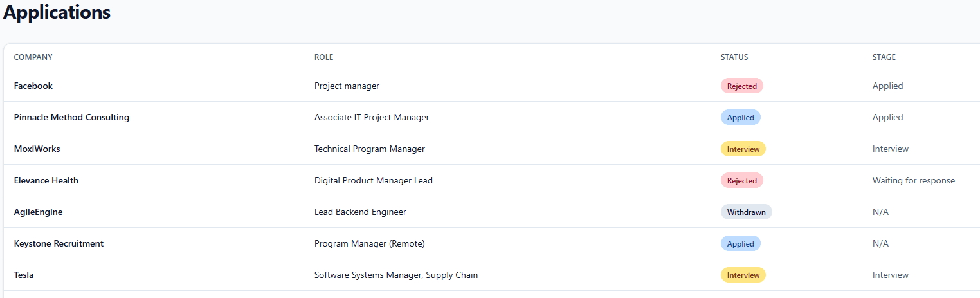Click Applied badge for Pinnacle Method Consulting
The image size is (980, 298).
741,117
